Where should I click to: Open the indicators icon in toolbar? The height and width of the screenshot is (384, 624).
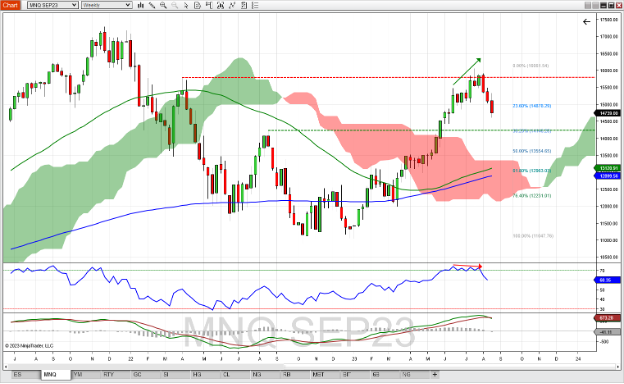point(221,5)
